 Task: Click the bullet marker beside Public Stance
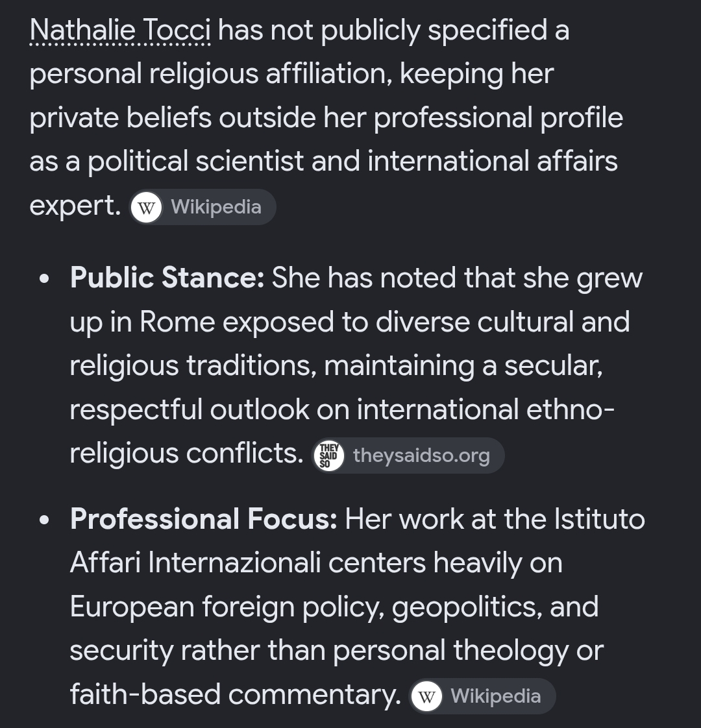tap(44, 279)
